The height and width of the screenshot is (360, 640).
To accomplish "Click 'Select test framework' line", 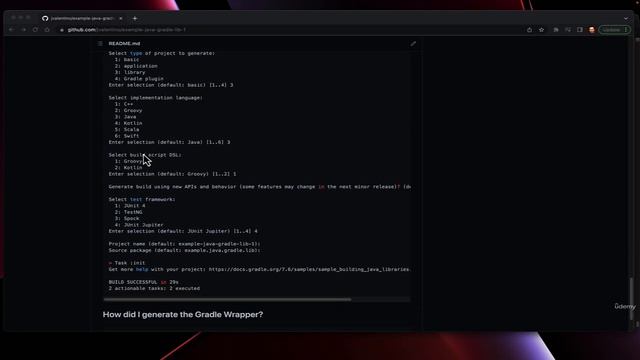I will click(142, 199).
